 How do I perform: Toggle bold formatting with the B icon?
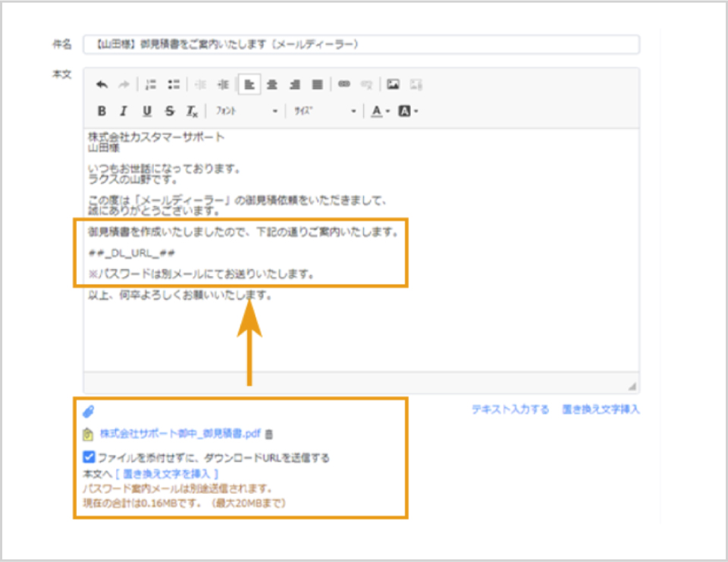click(x=101, y=110)
